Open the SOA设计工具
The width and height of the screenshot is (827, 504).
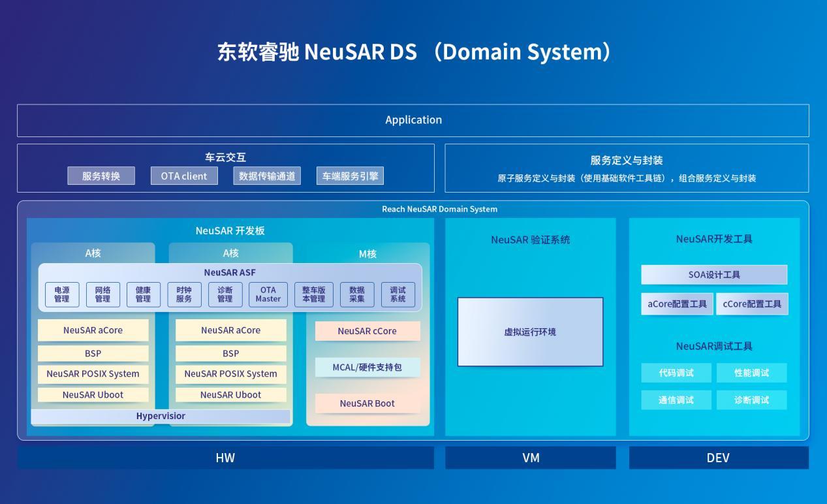pyautogui.click(x=714, y=274)
